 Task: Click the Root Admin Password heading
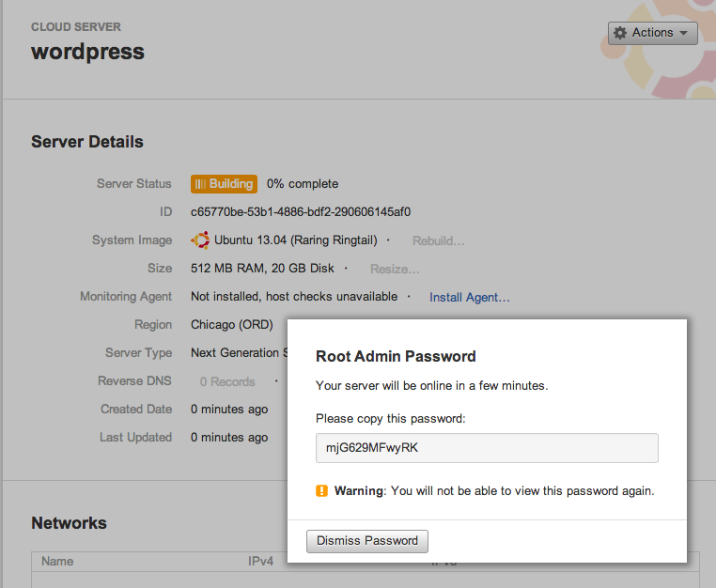click(x=396, y=356)
